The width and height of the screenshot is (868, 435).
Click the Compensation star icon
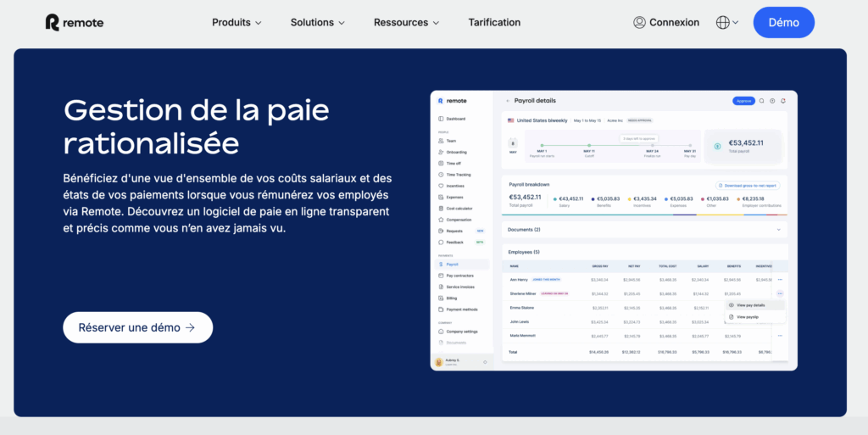(441, 220)
